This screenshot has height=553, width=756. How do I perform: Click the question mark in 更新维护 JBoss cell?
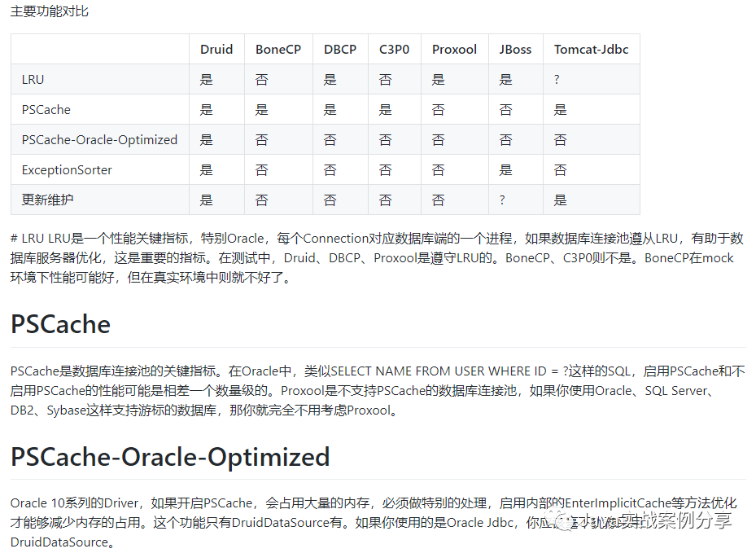[502, 200]
